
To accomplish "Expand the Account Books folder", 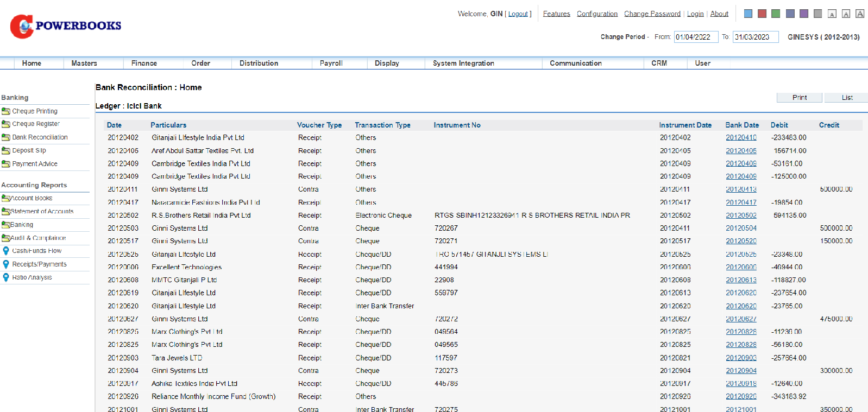I will coord(6,199).
